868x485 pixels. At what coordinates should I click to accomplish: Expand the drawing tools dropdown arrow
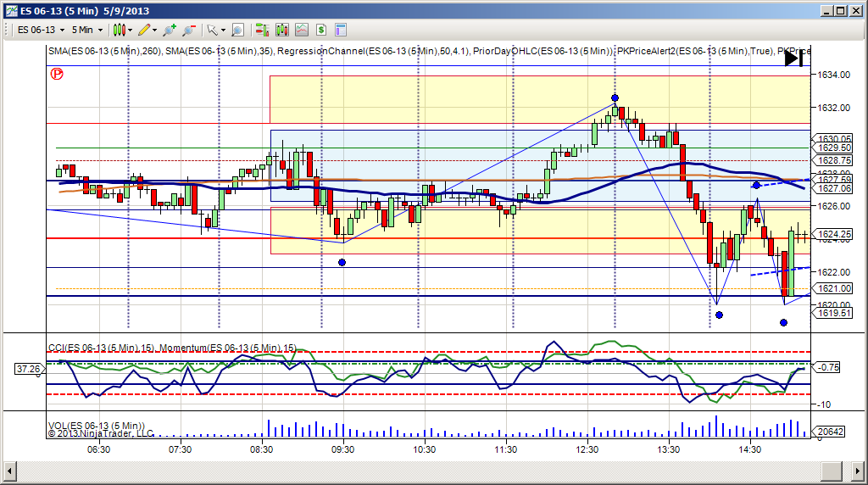pos(155,30)
